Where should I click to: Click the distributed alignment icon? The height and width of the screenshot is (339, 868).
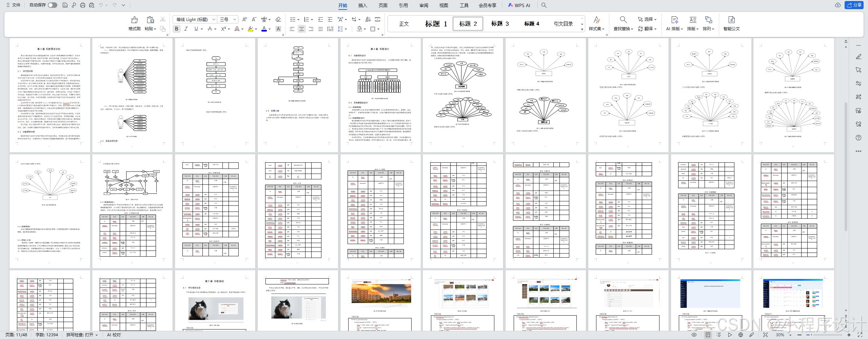pos(330,29)
